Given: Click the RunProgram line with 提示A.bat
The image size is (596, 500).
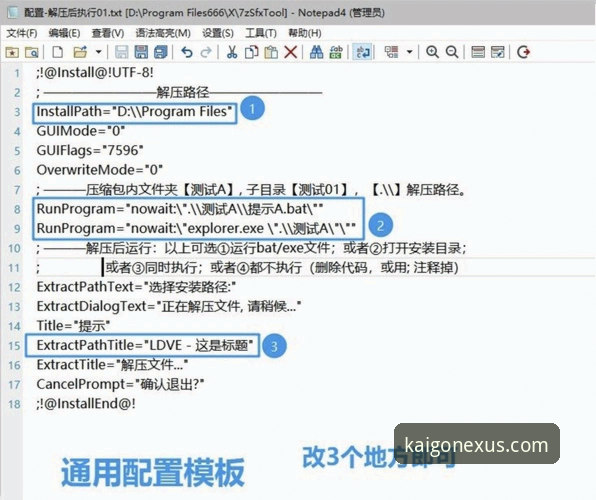Looking at the screenshot, I should click(179, 209).
